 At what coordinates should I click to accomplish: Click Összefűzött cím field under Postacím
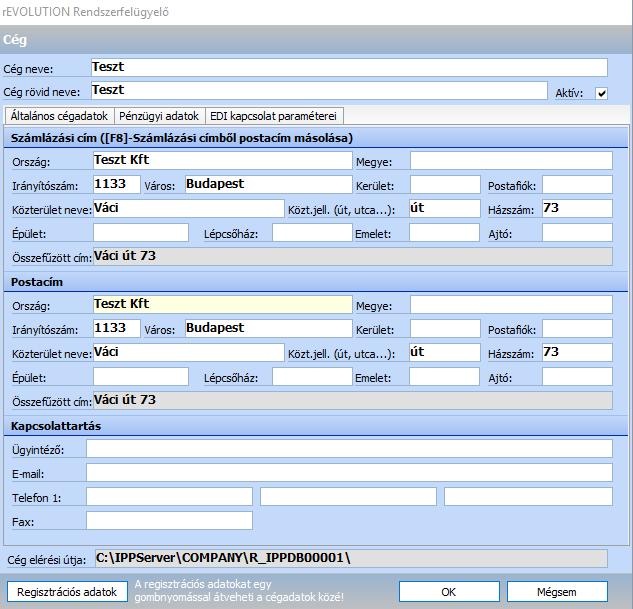[x=353, y=400]
